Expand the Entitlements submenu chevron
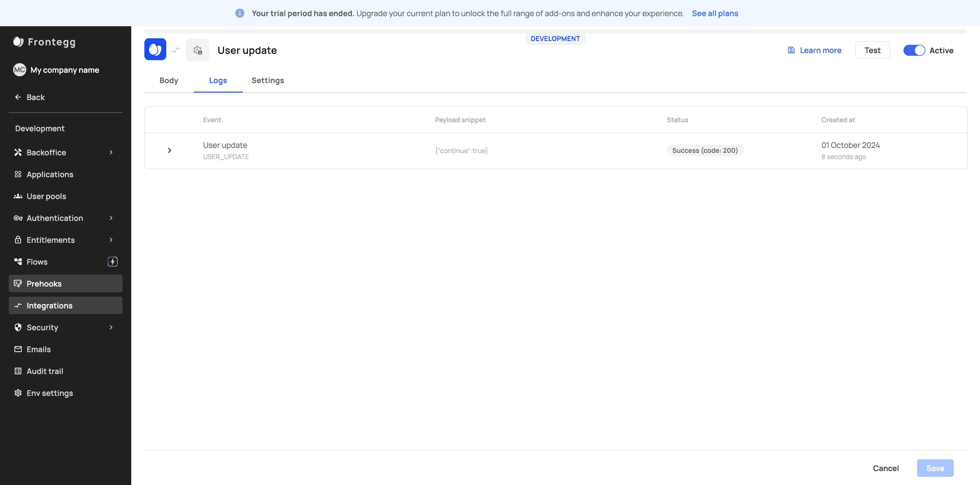This screenshot has width=980, height=485. click(111, 240)
